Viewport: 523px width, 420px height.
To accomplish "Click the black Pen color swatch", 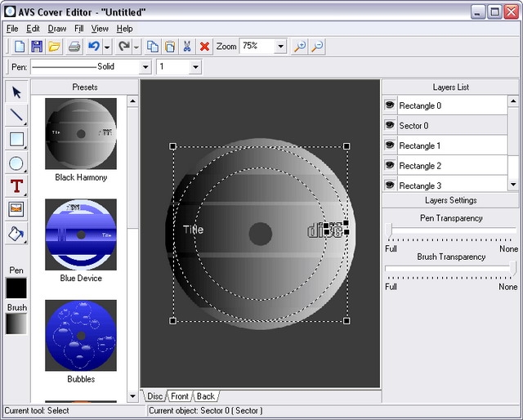I will [x=16, y=288].
